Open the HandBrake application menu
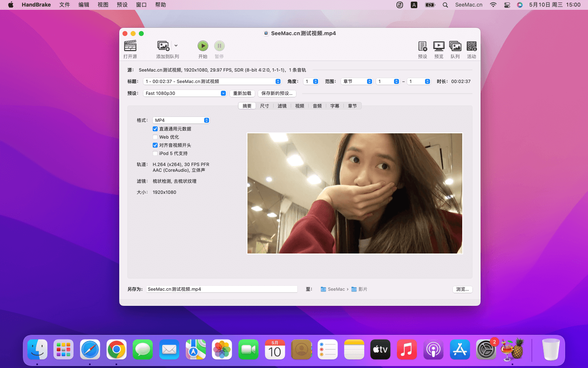 pos(36,5)
